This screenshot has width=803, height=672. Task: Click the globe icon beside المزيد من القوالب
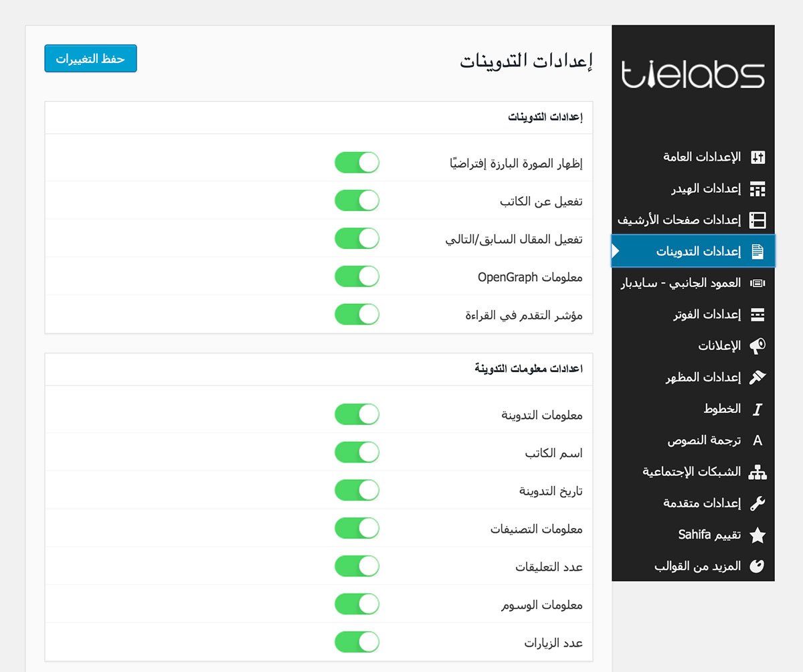[757, 566]
